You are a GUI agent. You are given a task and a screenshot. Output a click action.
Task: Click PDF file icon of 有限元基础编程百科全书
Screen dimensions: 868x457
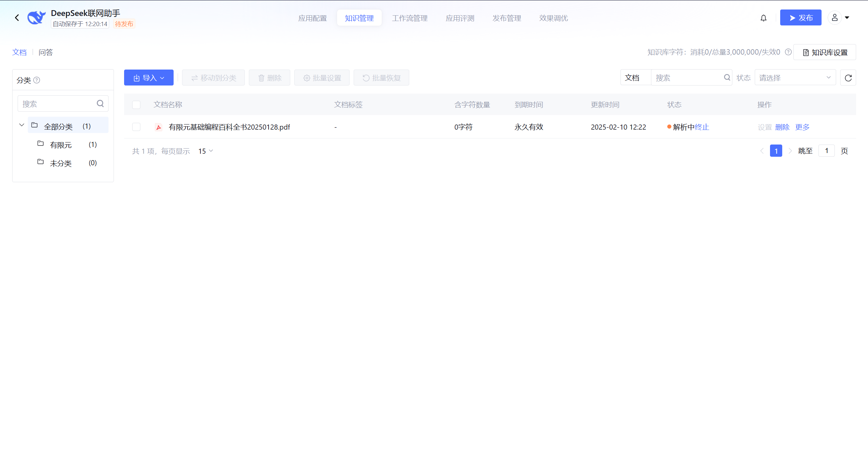[158, 127]
